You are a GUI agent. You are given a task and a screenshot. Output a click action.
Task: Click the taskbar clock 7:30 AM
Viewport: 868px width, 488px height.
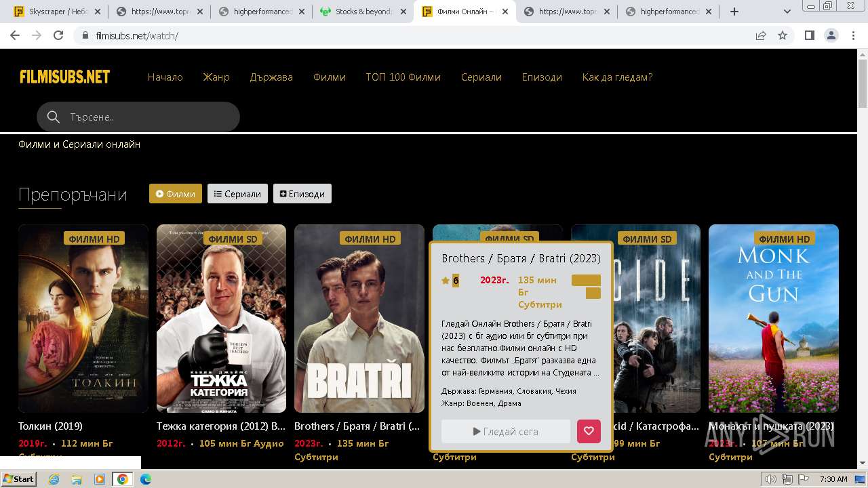tap(833, 479)
